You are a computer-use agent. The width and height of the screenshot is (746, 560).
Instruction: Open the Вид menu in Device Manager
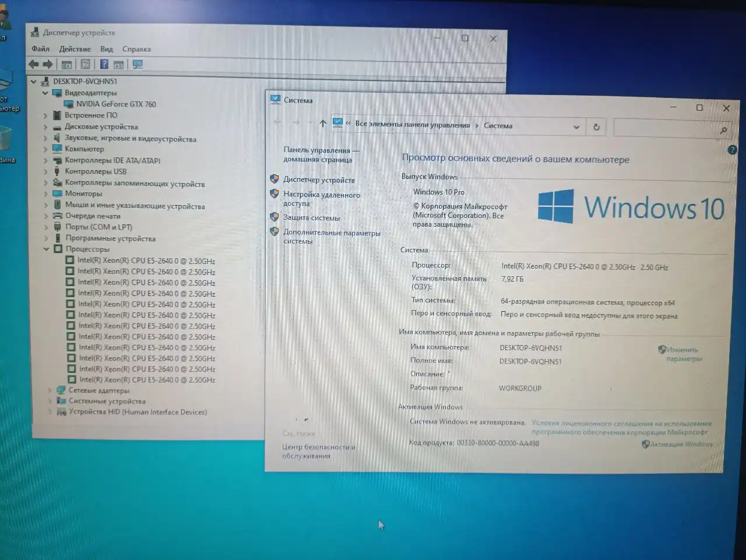[x=106, y=49]
